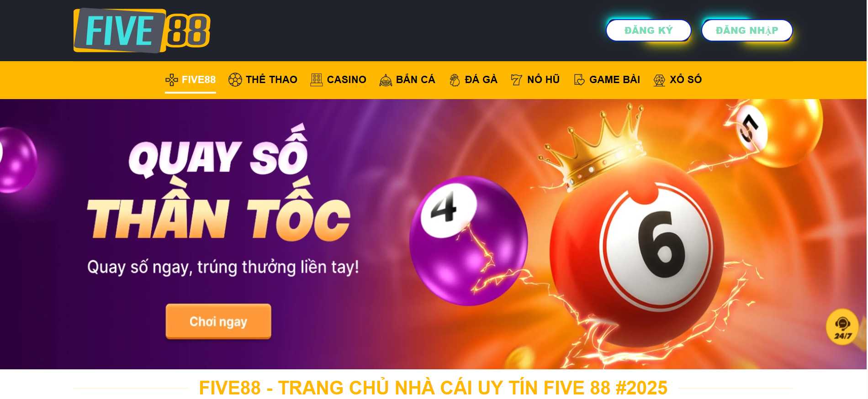Click the lottery cage icon for Xổ Số
Viewport: 868px width, 399px height.
click(659, 80)
